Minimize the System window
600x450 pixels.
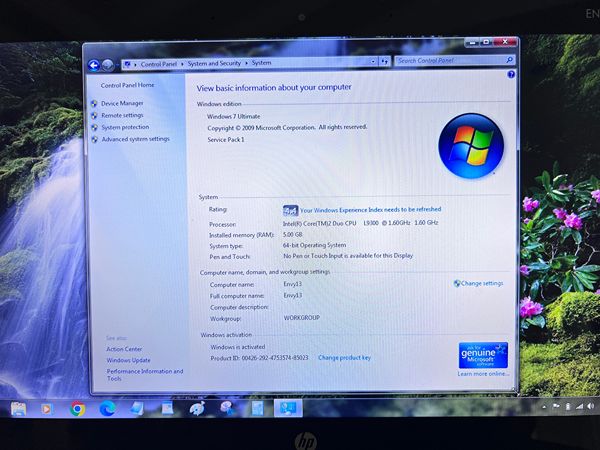click(473, 42)
